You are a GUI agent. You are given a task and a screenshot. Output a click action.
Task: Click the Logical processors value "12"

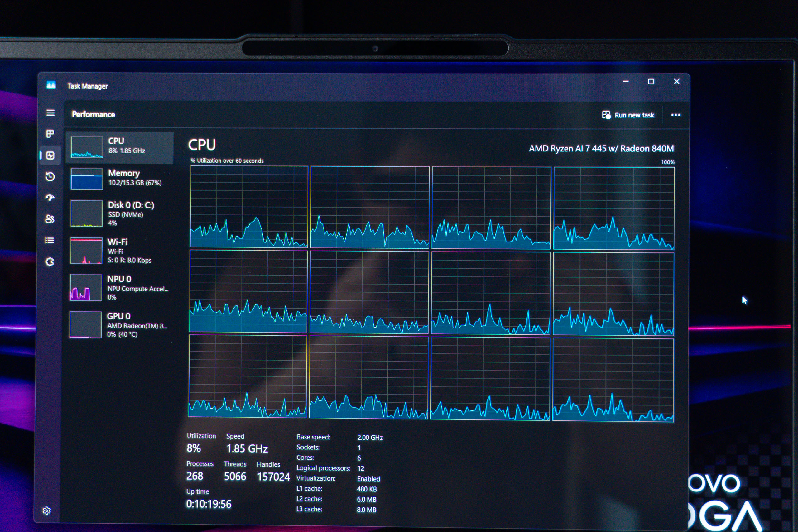click(x=361, y=468)
